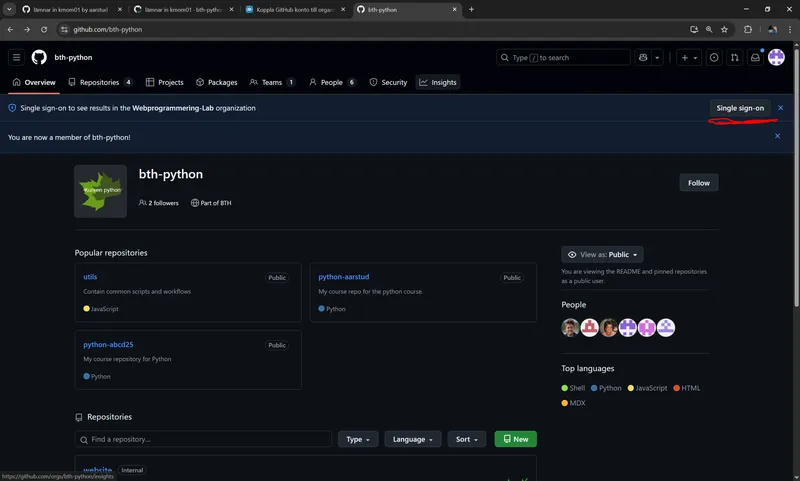The image size is (800, 481).
Task: Follow the bth-python organization
Action: point(698,183)
